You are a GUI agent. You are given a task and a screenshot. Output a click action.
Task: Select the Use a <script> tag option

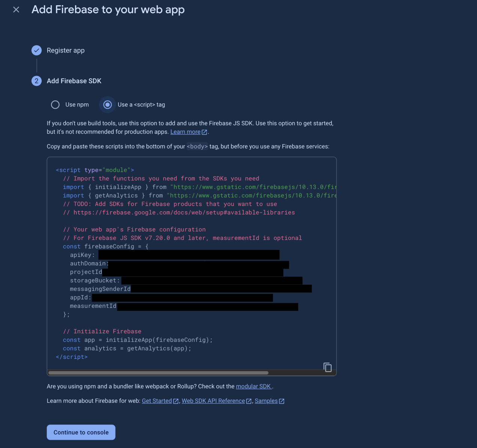108,105
